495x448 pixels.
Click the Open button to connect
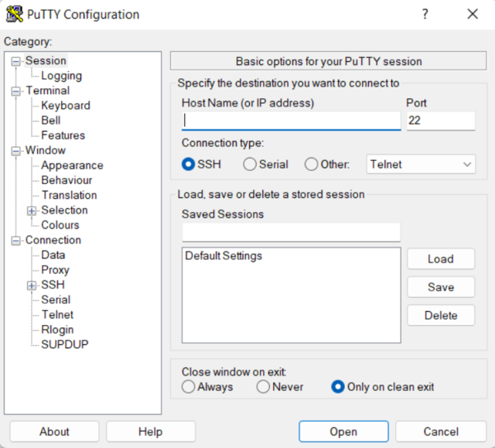[343, 431]
